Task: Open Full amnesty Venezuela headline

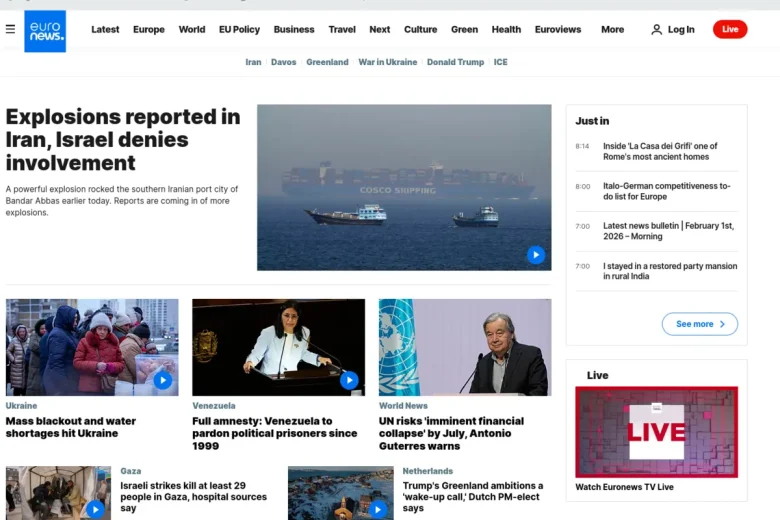Action: (275, 433)
